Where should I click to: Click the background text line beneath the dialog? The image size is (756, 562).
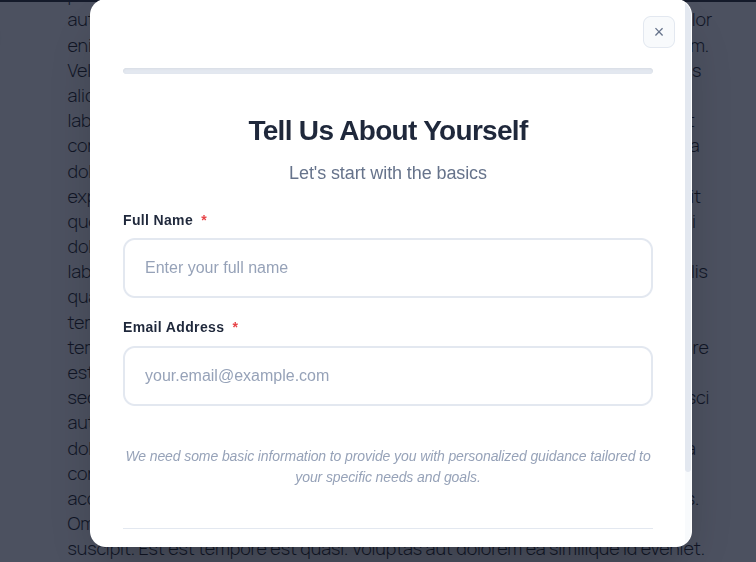(386, 552)
